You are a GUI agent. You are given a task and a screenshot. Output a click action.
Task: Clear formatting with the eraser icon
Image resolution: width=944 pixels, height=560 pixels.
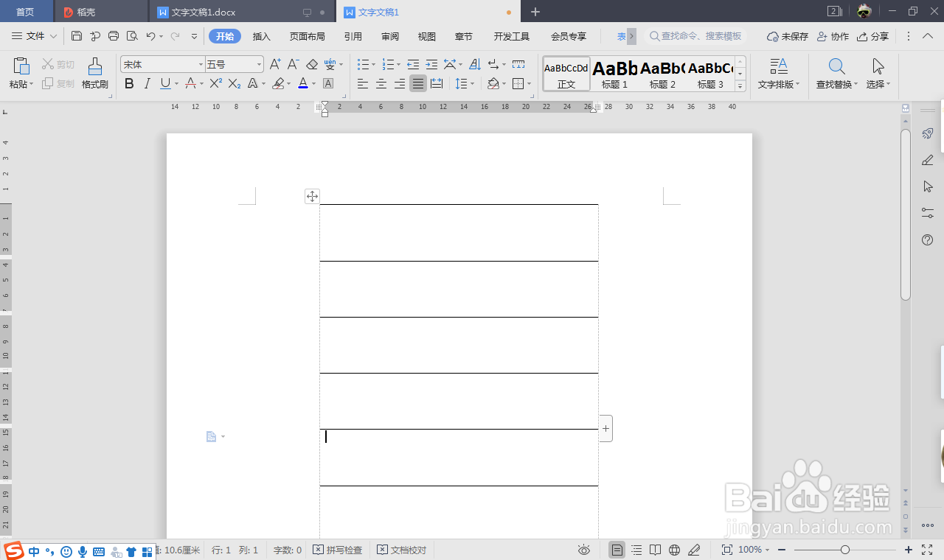click(x=312, y=65)
